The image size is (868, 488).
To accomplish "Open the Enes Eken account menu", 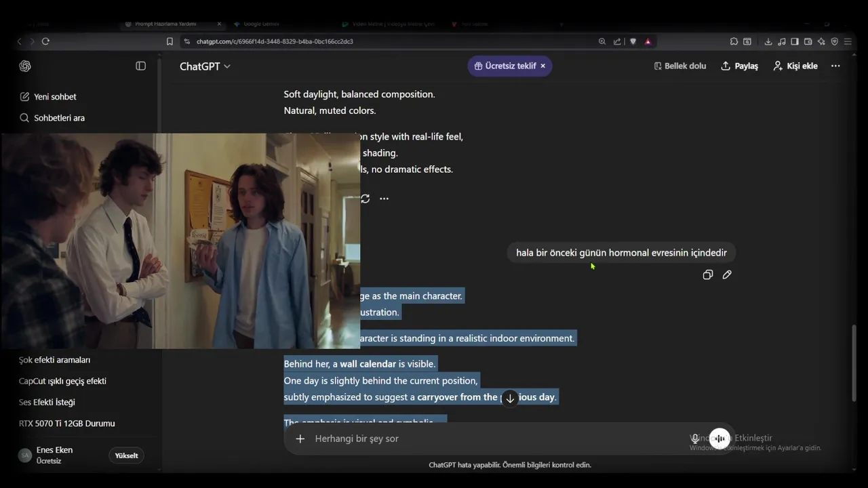I will (x=54, y=455).
